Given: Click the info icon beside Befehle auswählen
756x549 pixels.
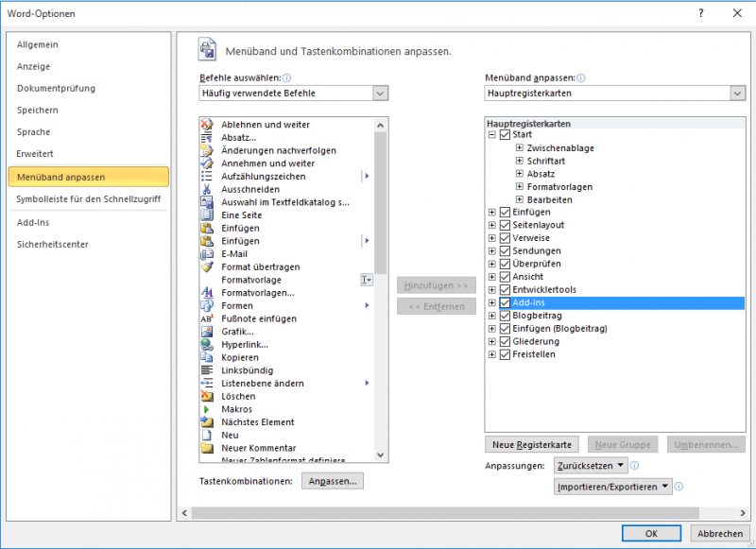Looking at the screenshot, I should (x=286, y=77).
